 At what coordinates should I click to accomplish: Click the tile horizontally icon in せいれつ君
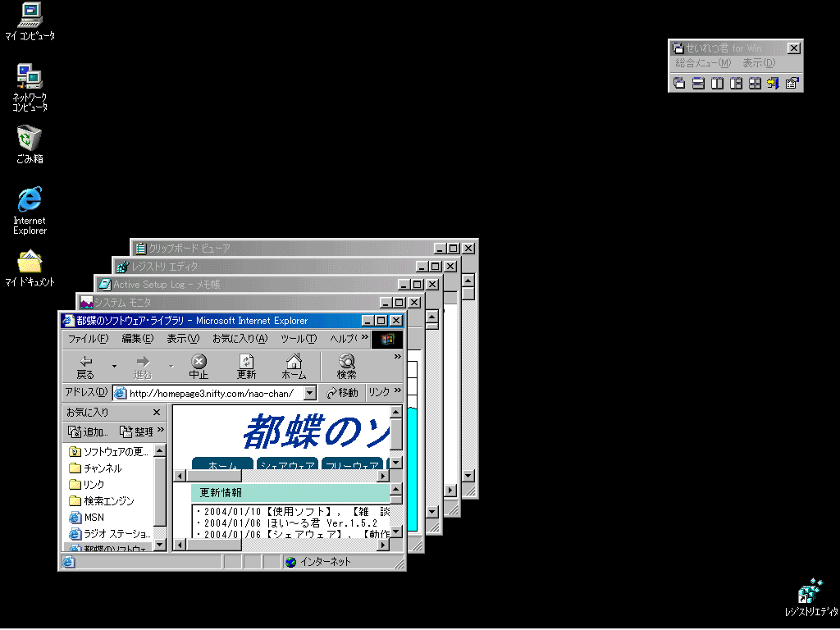[698, 83]
